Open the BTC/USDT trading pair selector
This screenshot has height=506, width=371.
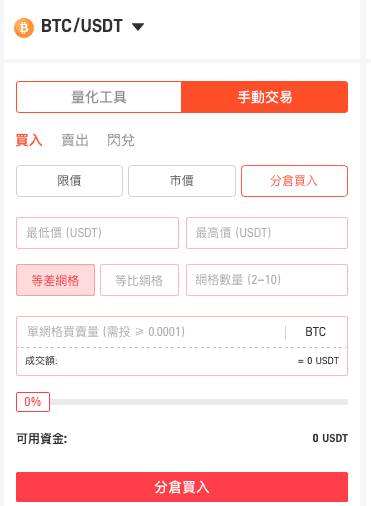coord(82,26)
